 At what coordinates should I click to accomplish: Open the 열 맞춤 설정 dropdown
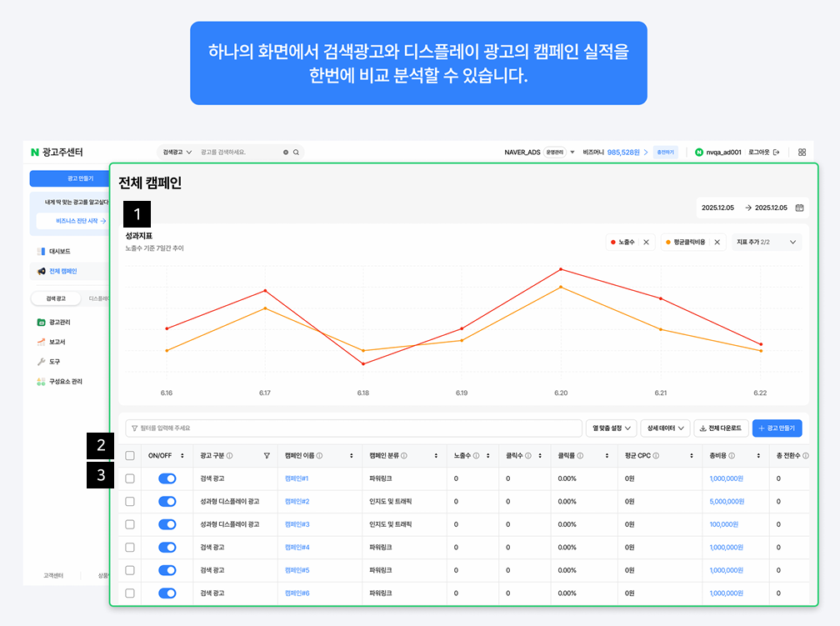pos(611,428)
